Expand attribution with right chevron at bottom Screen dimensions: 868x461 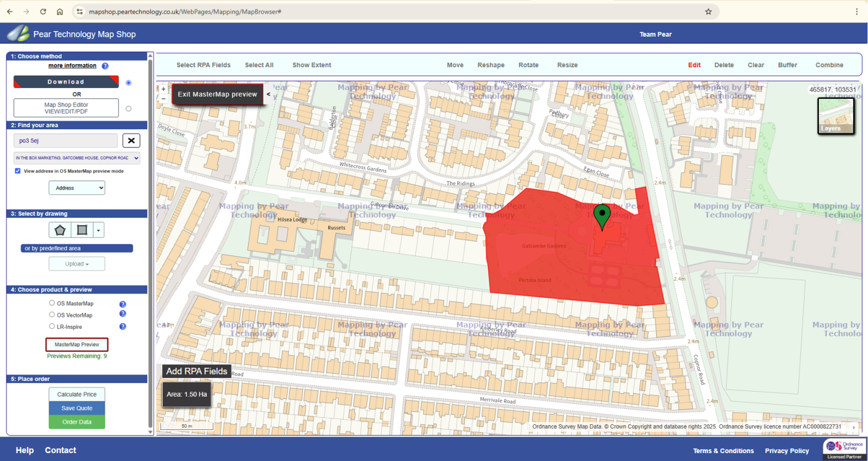pos(853,427)
